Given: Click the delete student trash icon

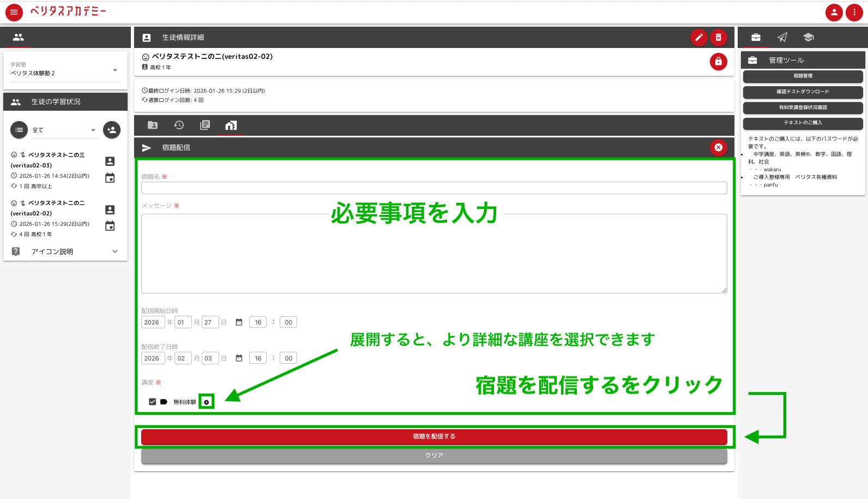Looking at the screenshot, I should coord(719,37).
